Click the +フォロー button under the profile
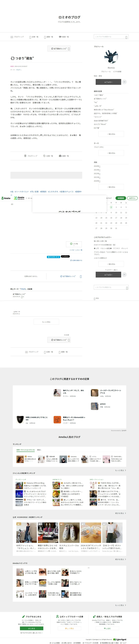 (x=108, y=82)
